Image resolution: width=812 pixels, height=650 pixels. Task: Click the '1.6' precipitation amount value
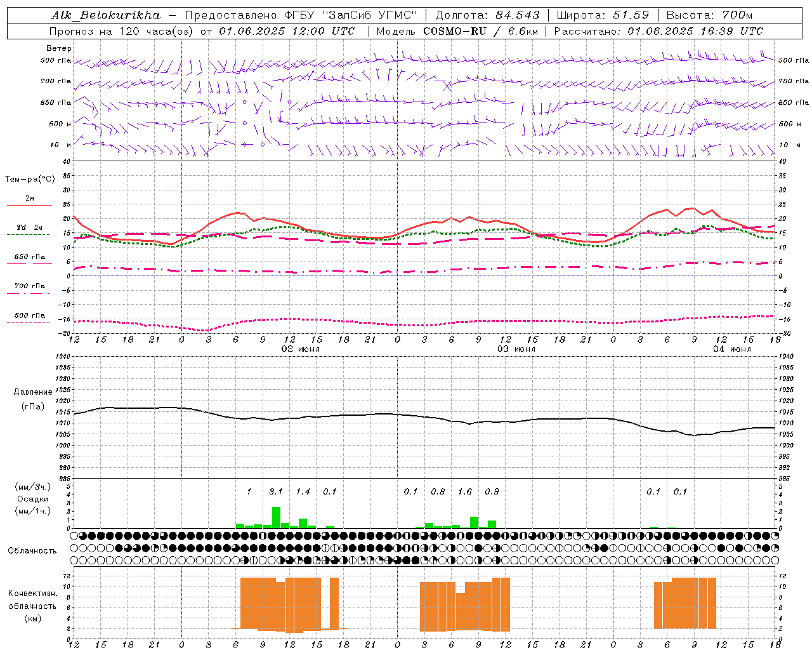click(x=465, y=491)
